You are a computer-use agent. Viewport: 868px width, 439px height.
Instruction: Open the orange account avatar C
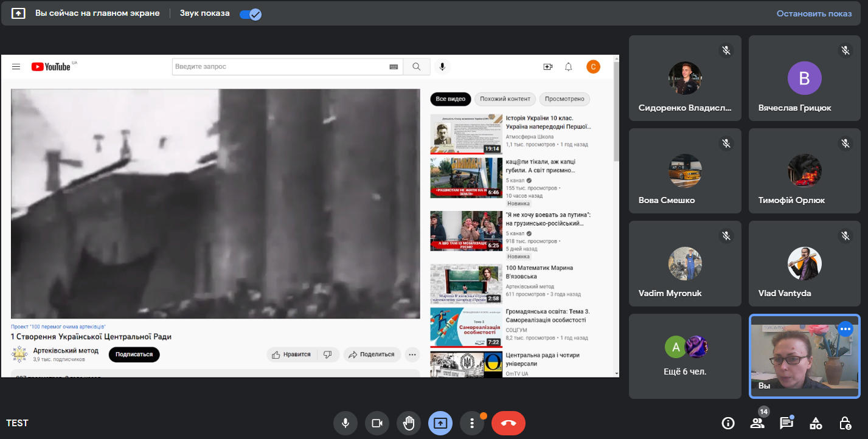[x=593, y=67]
